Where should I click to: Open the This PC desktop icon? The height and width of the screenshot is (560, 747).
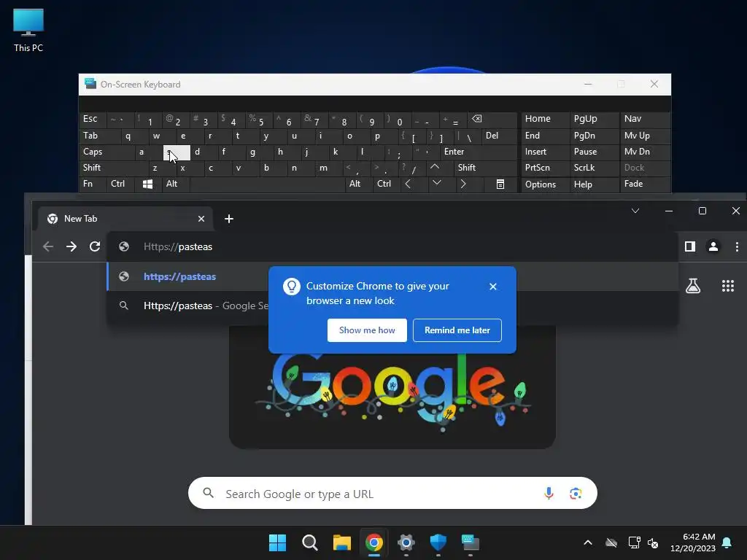click(28, 31)
